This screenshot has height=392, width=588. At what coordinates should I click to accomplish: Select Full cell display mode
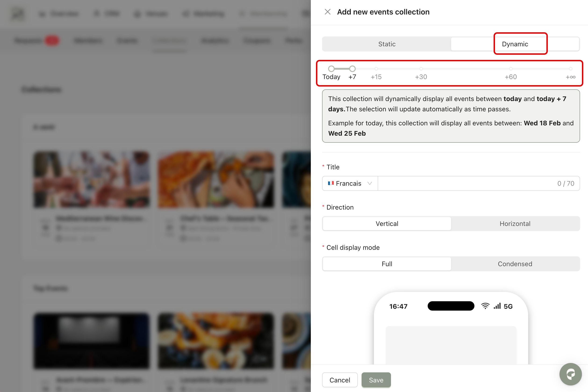tap(387, 264)
